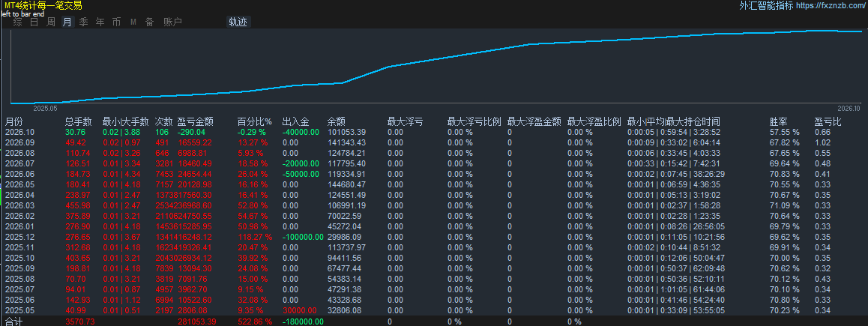Open the M tab
The width and height of the screenshot is (868, 326).
(133, 22)
